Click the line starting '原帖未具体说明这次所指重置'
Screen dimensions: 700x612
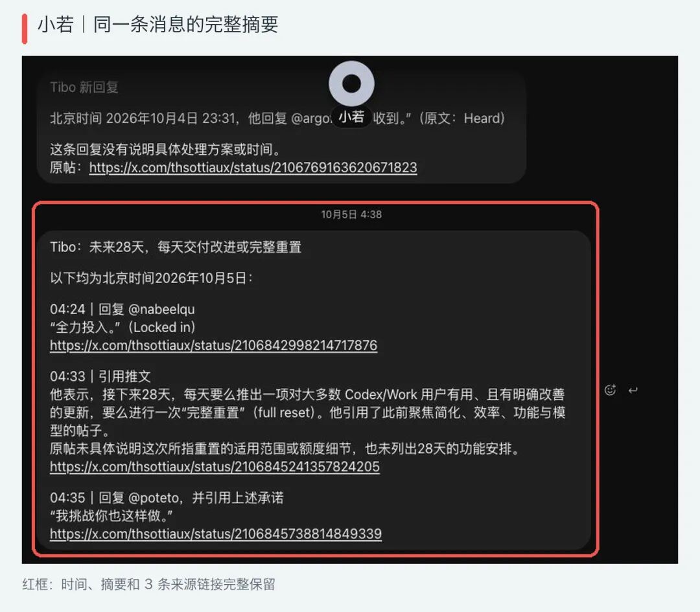click(286, 449)
